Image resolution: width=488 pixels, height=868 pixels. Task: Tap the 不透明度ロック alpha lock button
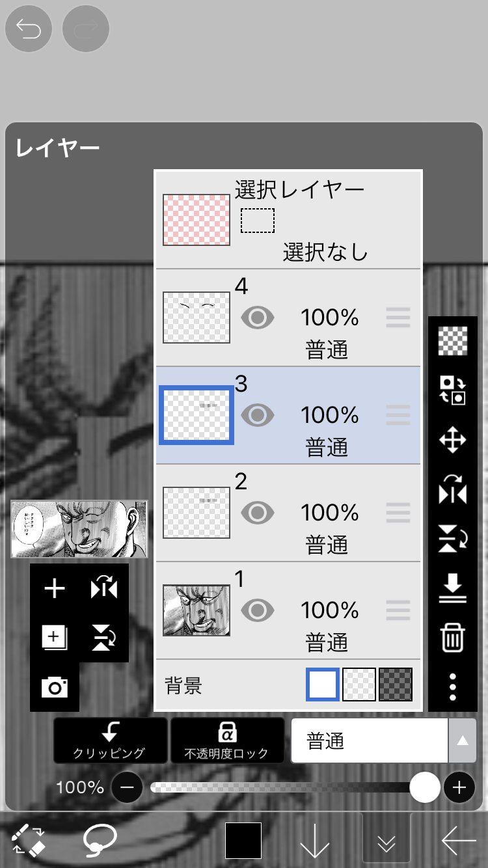[226, 740]
